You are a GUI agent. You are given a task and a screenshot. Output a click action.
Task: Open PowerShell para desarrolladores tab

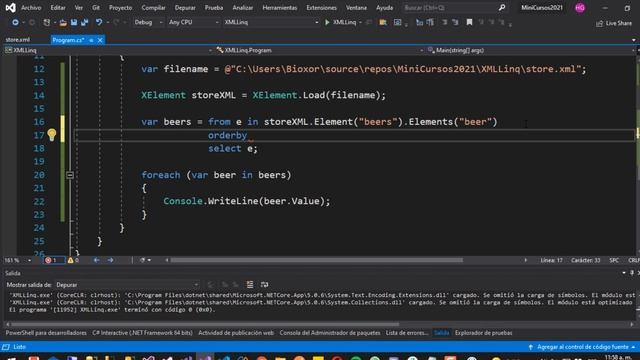click(46, 333)
